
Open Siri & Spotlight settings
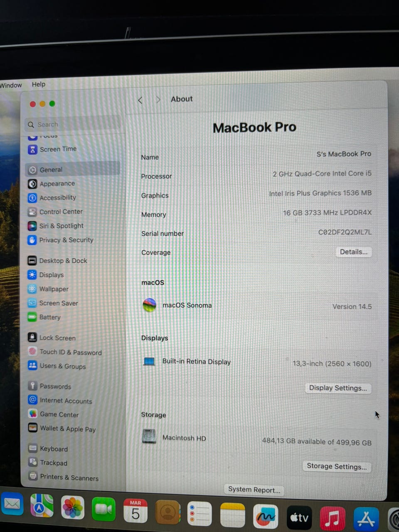56,226
